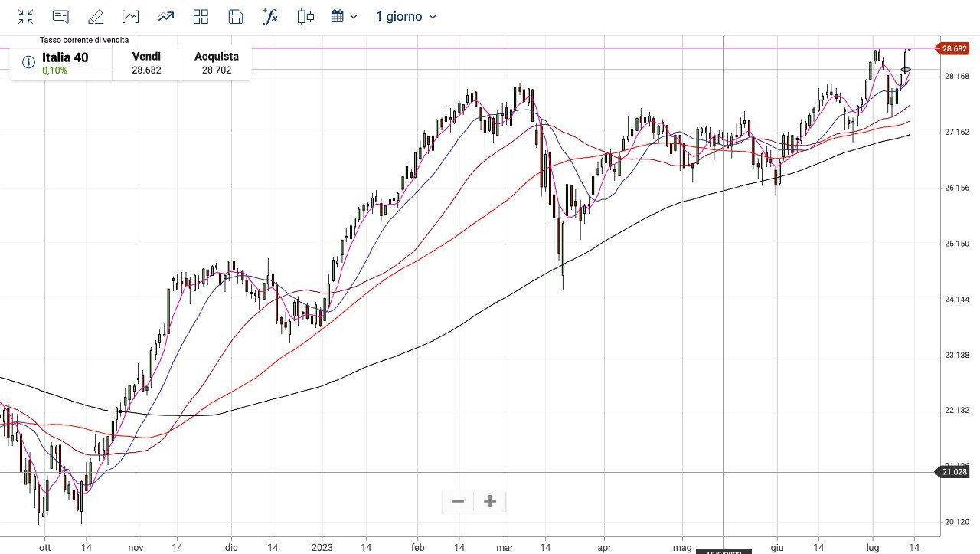Click the 24.144 price axis label
Viewport: 980px width, 554px height.
click(957, 299)
